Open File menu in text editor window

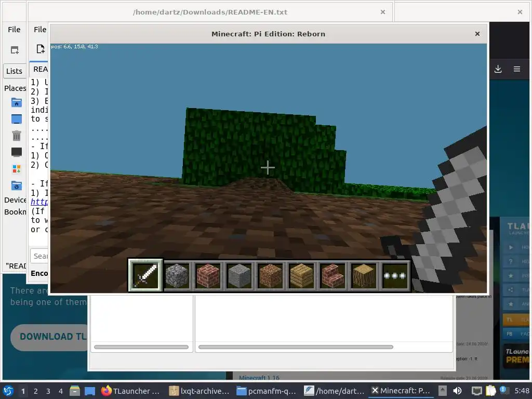click(x=40, y=30)
